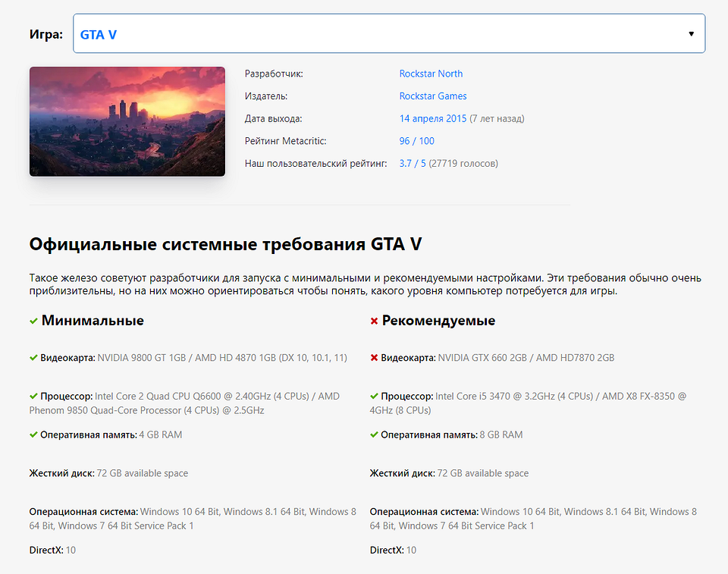Click the green check beside recommended Оперативная память
This screenshot has height=574, width=728.
point(373,434)
